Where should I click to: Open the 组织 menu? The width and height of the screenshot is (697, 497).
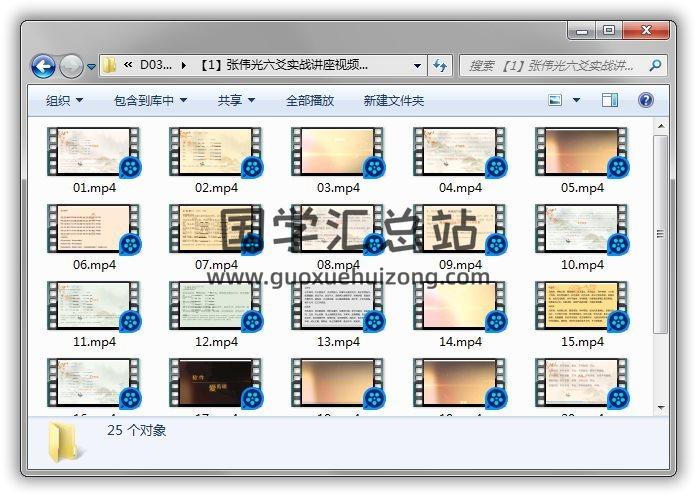pyautogui.click(x=64, y=100)
